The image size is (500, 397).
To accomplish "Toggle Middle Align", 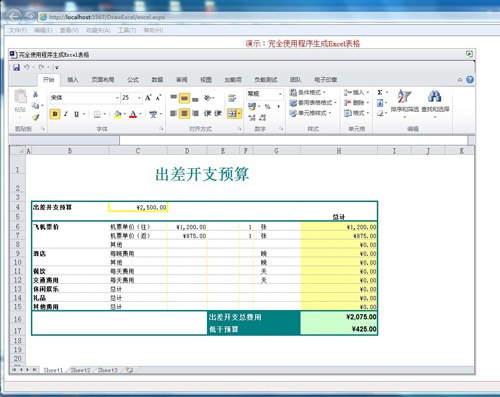I will point(184,98).
